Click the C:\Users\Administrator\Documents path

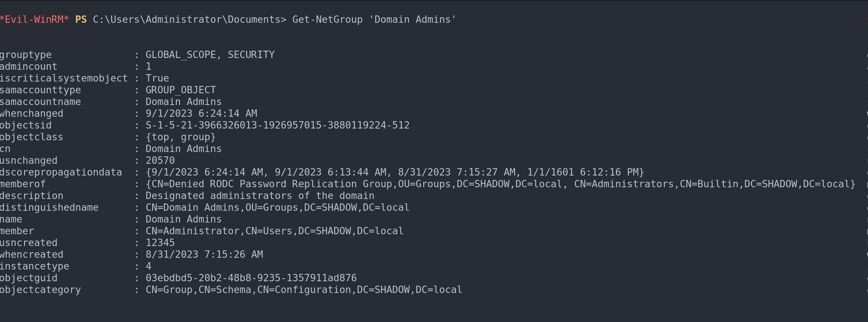click(186, 19)
